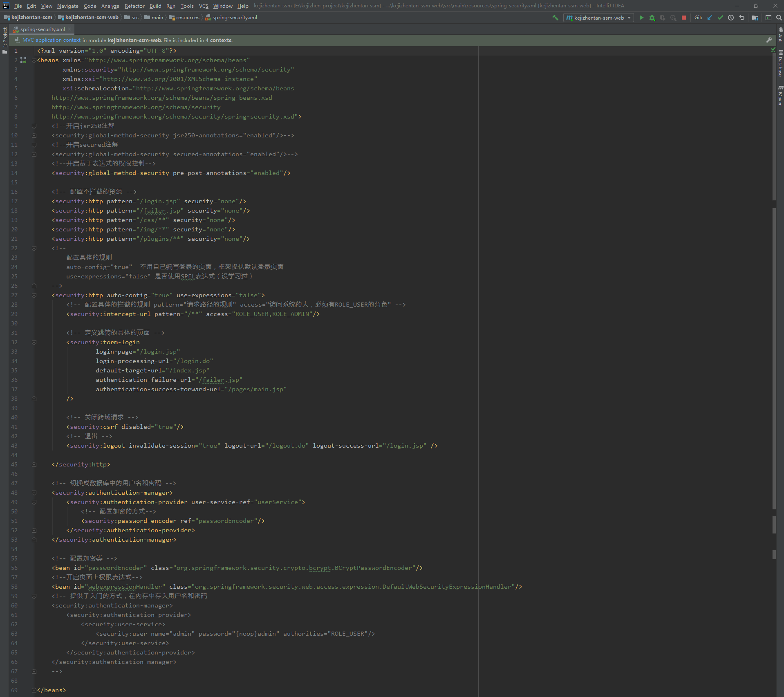
Task: Open the run anything terminal-window icon
Action: coord(768,18)
